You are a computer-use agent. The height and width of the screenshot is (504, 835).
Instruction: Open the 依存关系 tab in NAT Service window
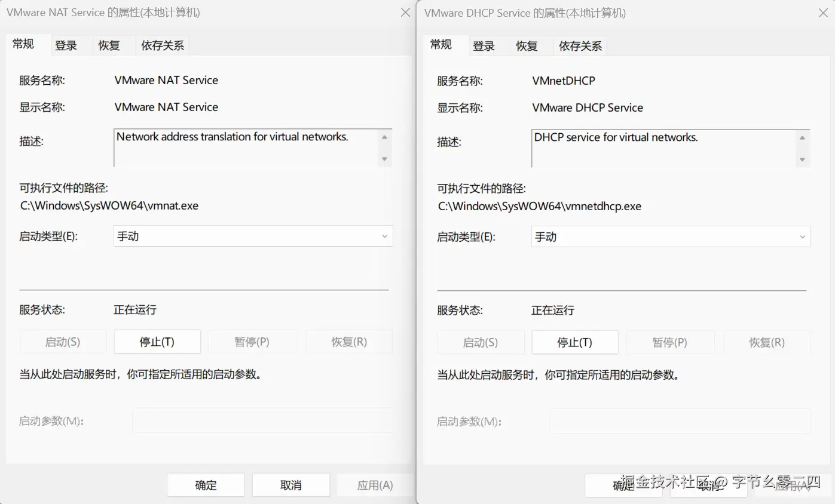point(163,45)
